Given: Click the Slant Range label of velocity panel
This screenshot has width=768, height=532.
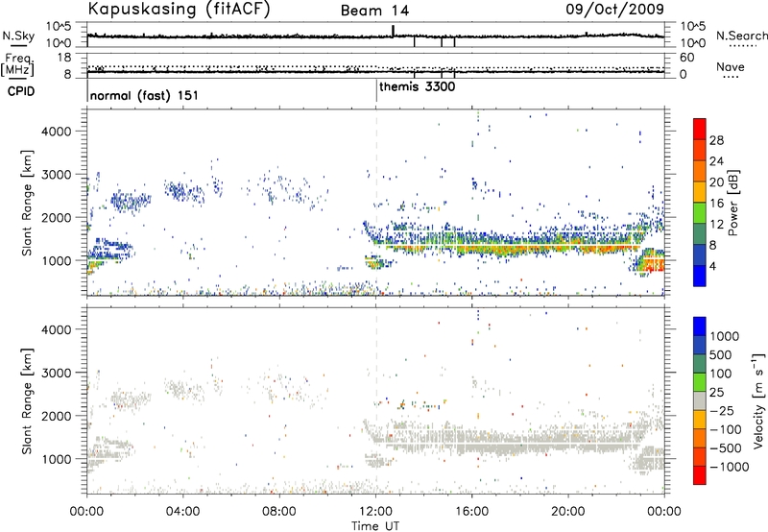Looking at the screenshot, I should click(x=28, y=400).
